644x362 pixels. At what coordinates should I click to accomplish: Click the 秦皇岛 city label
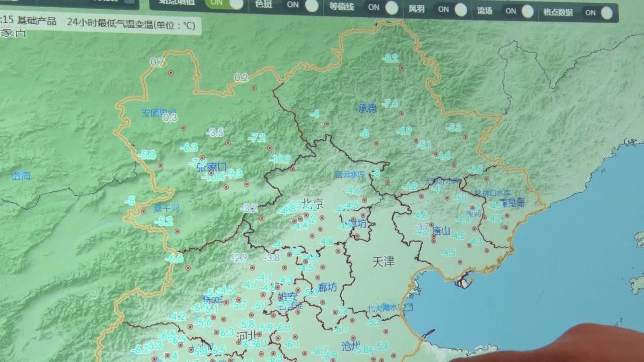(512, 202)
